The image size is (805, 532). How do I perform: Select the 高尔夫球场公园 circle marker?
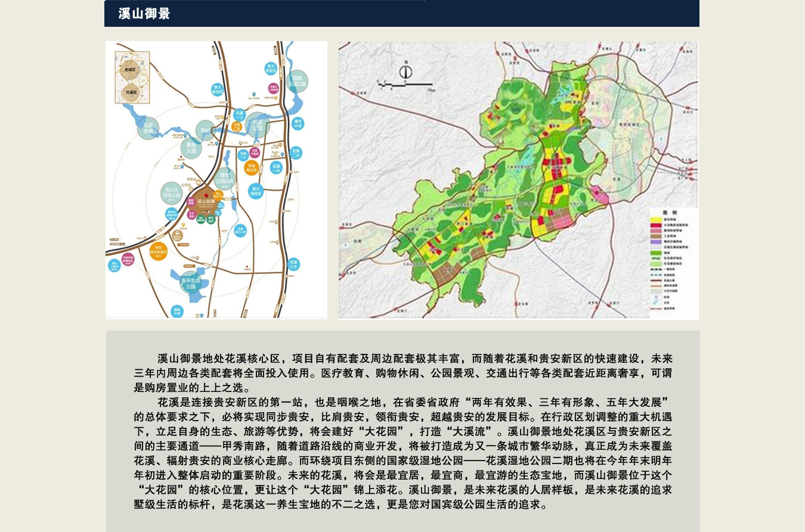tap(172, 193)
